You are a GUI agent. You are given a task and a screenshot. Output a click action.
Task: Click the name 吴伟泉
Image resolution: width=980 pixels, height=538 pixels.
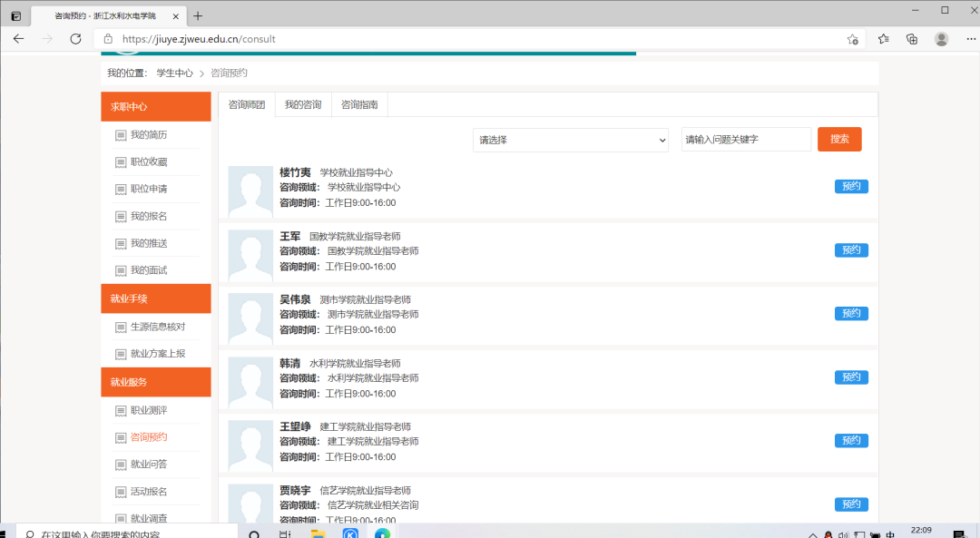pos(295,300)
